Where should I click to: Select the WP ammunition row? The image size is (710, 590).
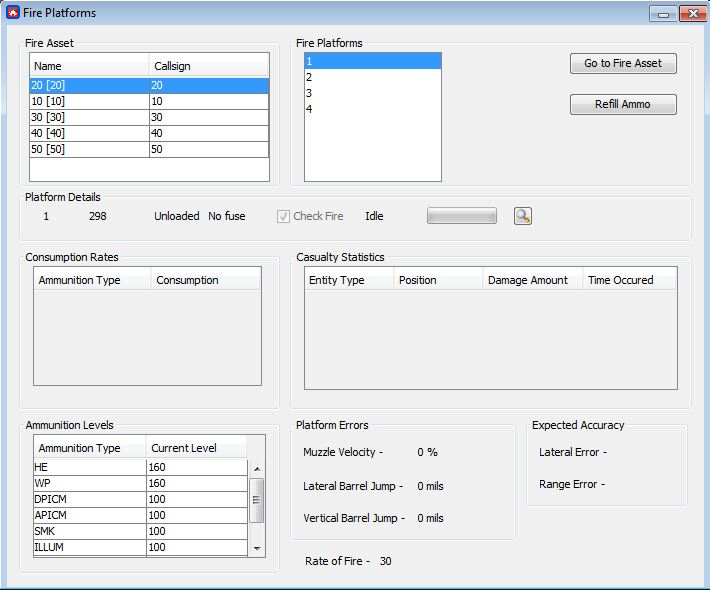(x=140, y=483)
